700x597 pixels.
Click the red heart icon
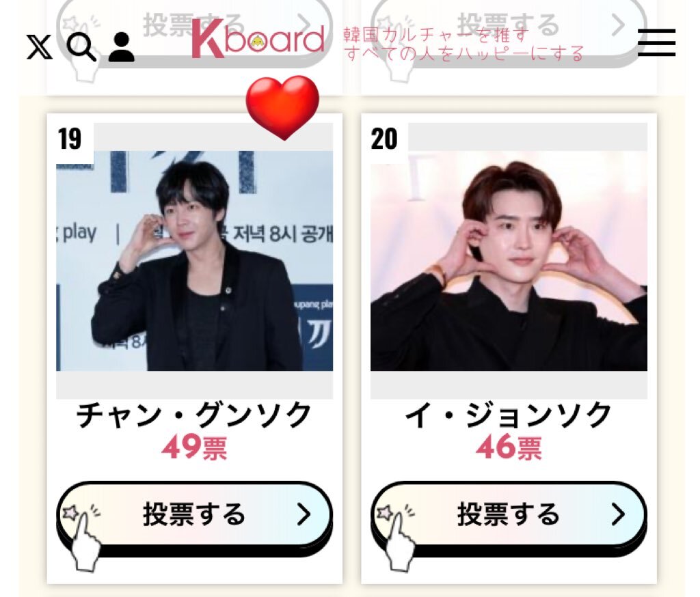point(282,107)
